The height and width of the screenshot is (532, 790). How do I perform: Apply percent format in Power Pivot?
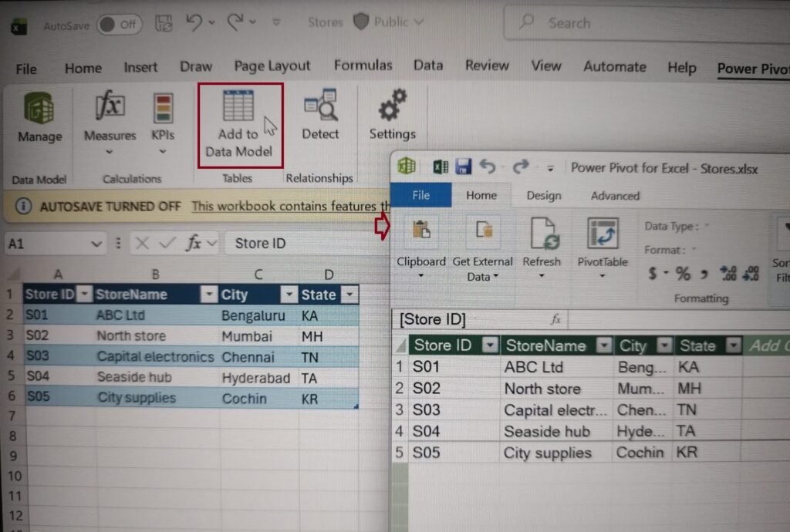pos(683,274)
